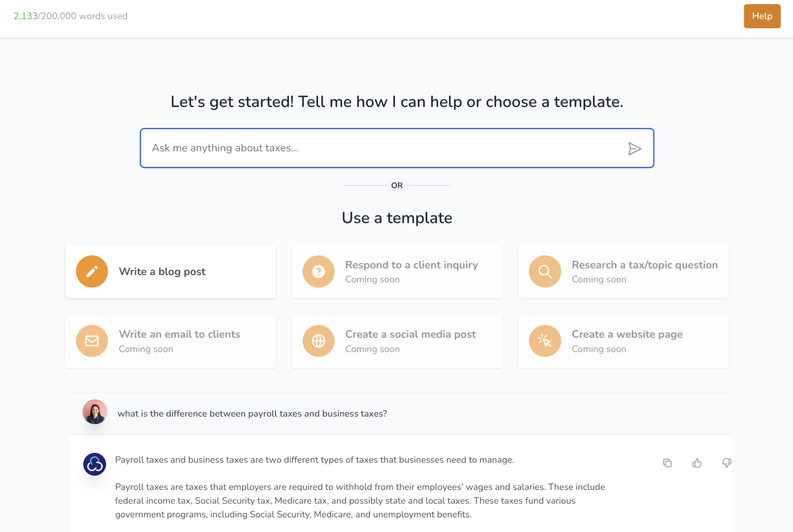Click the AI assistant logo avatar
This screenshot has width=793, height=532.
tap(94, 464)
